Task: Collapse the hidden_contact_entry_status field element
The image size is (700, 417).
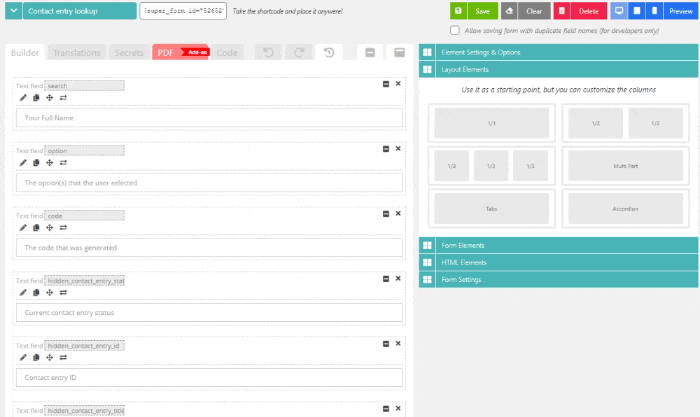Action: [386, 279]
